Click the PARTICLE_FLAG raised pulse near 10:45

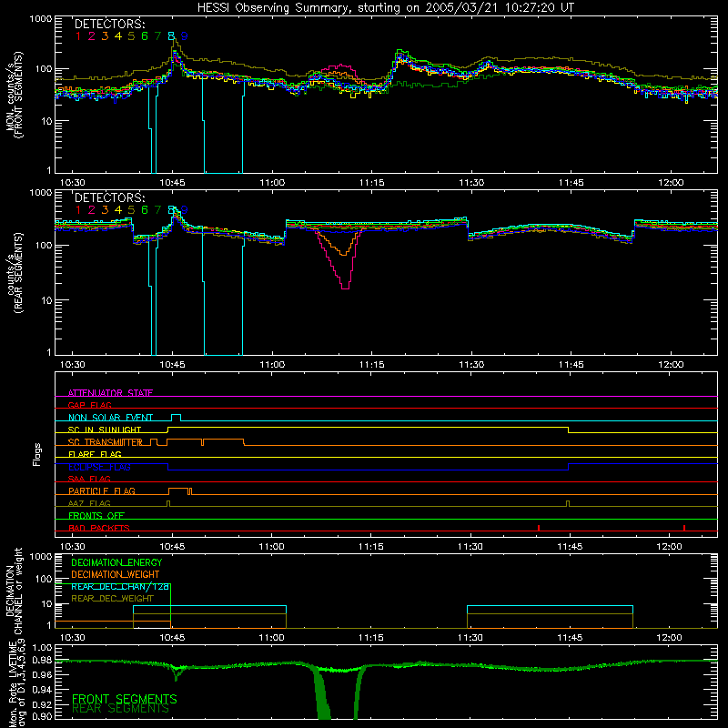click(x=178, y=491)
